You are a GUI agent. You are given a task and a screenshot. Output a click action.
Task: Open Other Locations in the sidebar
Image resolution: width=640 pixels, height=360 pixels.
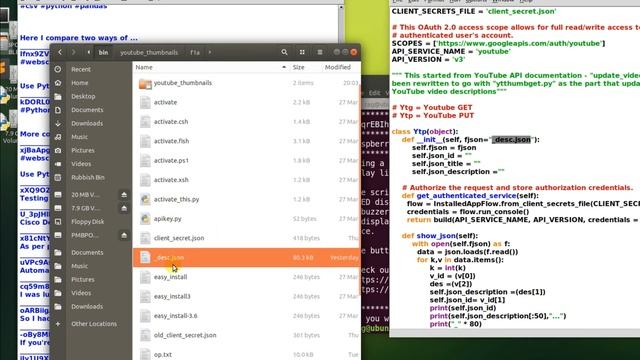(94, 324)
